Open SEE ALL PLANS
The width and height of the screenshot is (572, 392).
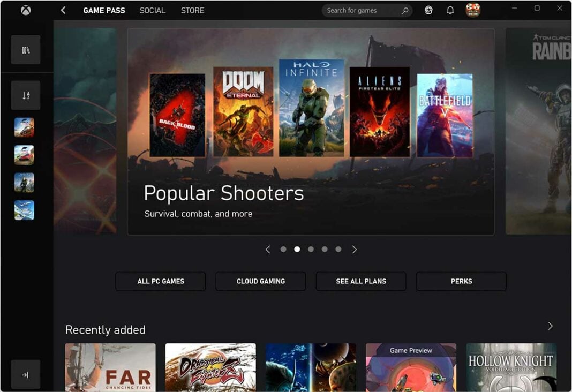360,281
